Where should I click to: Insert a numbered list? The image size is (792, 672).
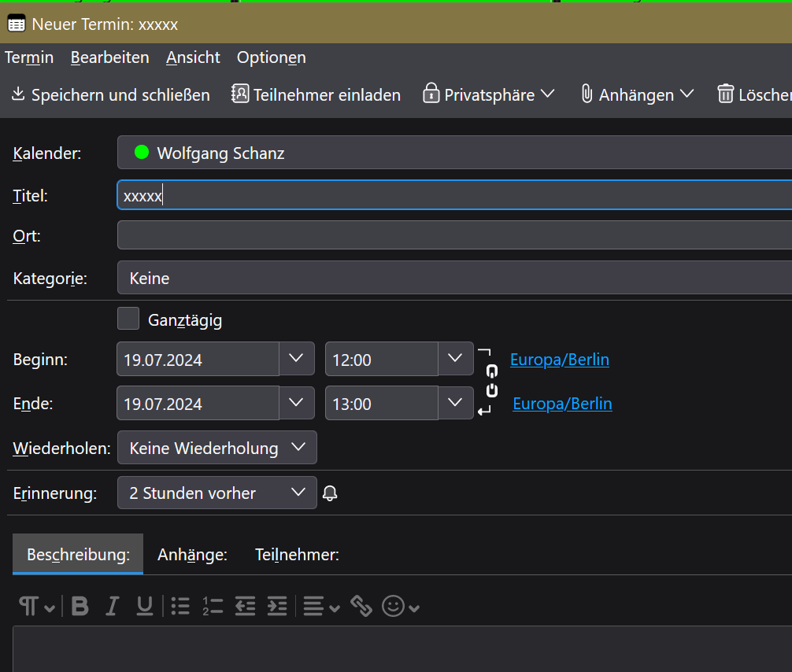coord(213,605)
